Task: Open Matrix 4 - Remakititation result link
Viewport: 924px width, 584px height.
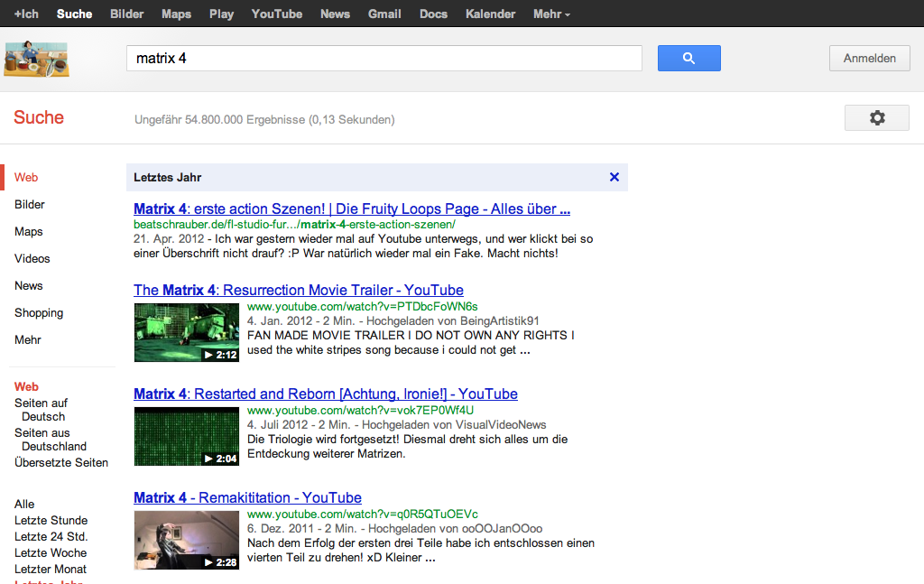Action: pos(247,497)
